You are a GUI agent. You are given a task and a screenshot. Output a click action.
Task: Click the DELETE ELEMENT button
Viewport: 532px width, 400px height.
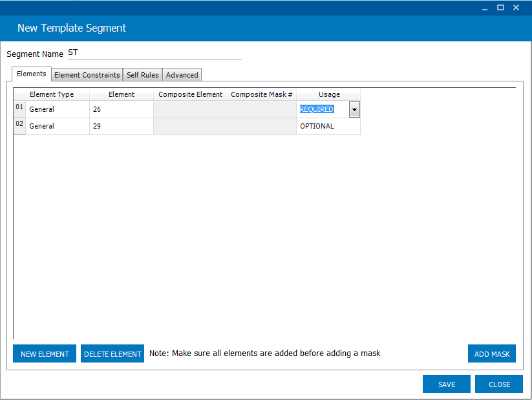[112, 353]
